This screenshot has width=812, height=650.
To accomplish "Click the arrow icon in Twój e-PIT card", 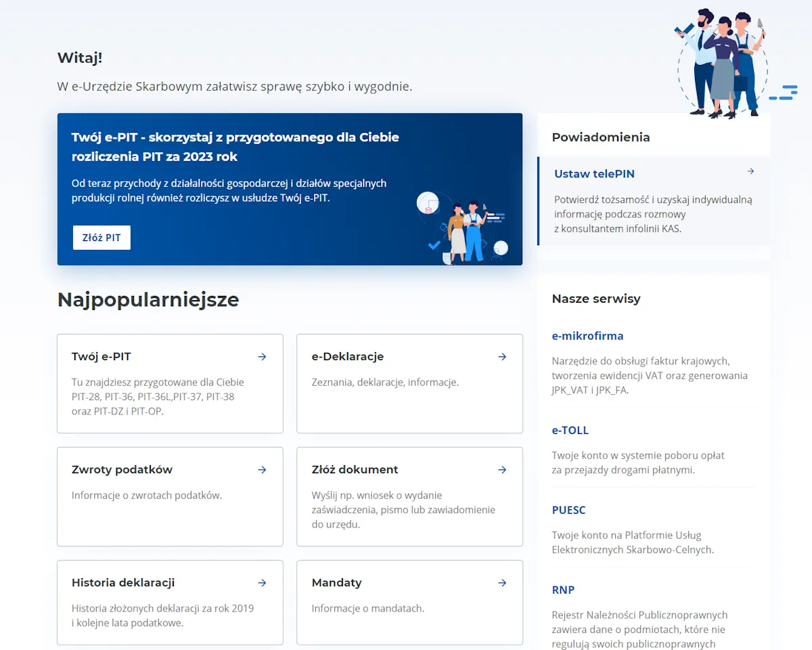I will 262,357.
